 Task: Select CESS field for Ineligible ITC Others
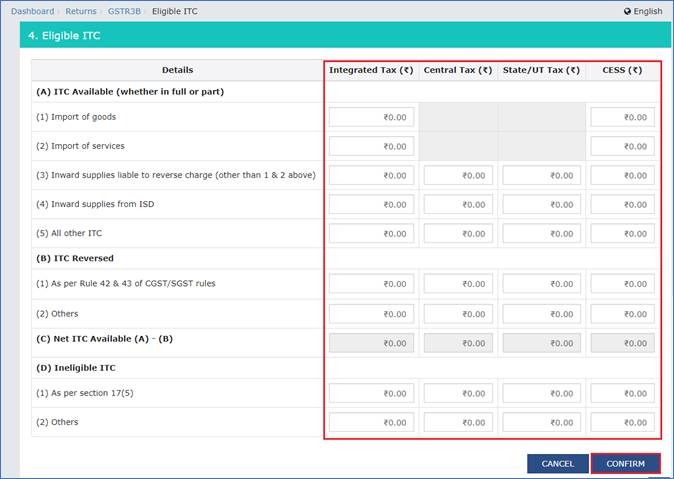[622, 423]
